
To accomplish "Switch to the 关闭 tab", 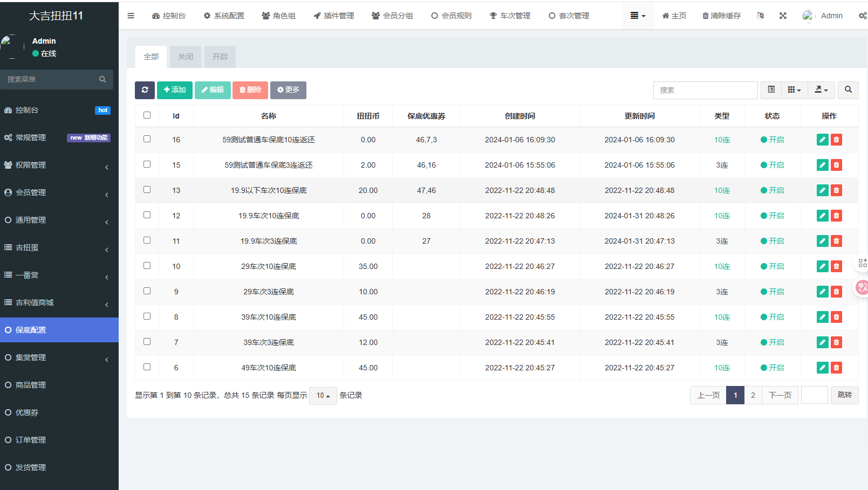I will tap(186, 57).
